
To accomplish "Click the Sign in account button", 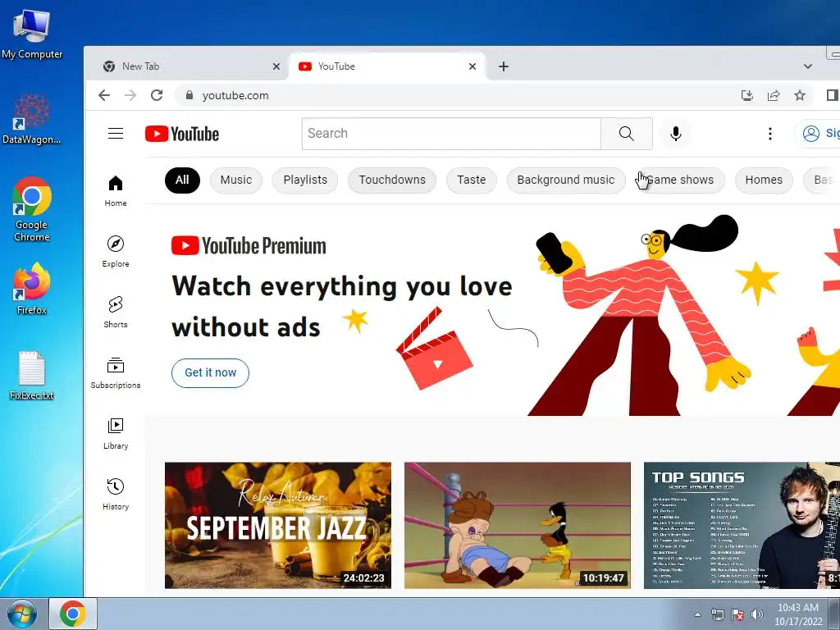I will 818,134.
